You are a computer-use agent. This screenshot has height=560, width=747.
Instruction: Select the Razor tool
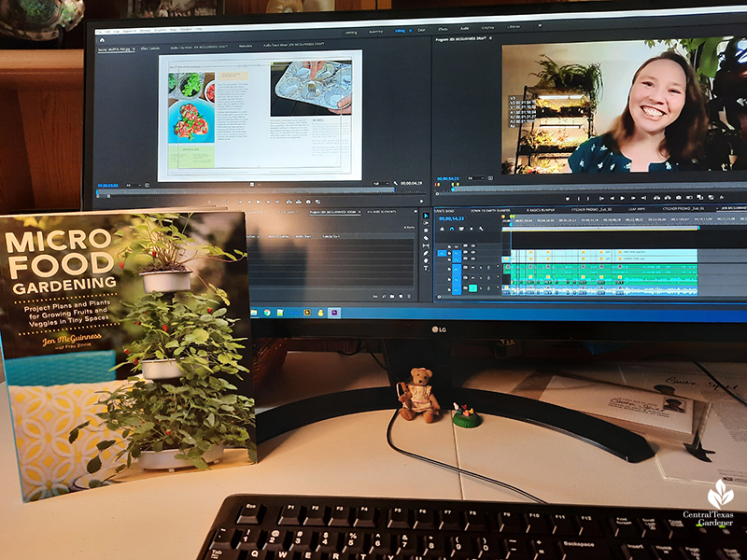point(426,238)
